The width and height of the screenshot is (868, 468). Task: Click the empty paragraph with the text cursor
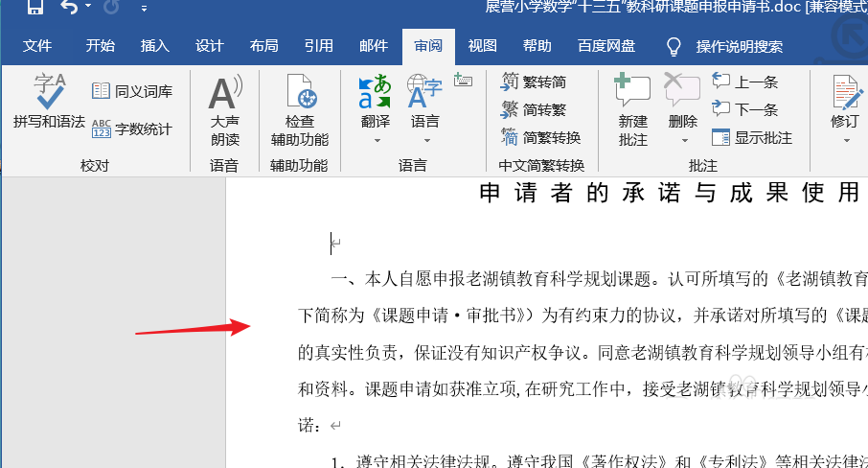point(335,244)
